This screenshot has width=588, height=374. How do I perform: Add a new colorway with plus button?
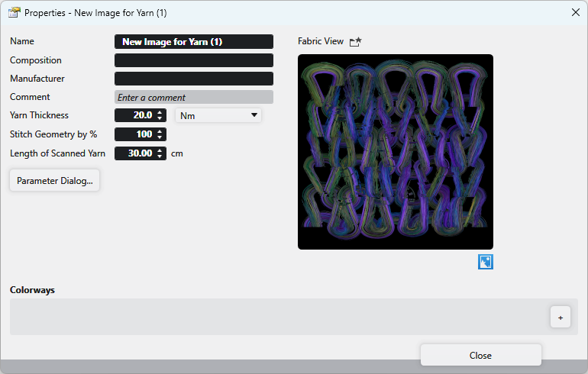560,318
